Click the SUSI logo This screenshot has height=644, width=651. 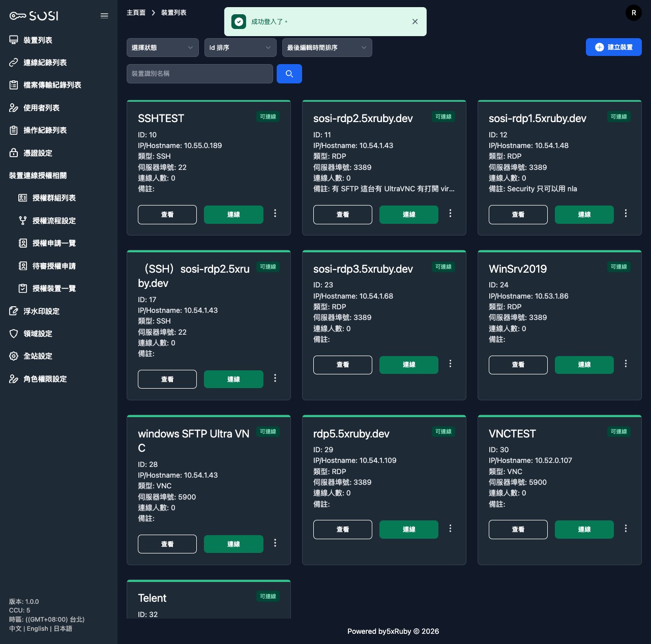pyautogui.click(x=34, y=16)
